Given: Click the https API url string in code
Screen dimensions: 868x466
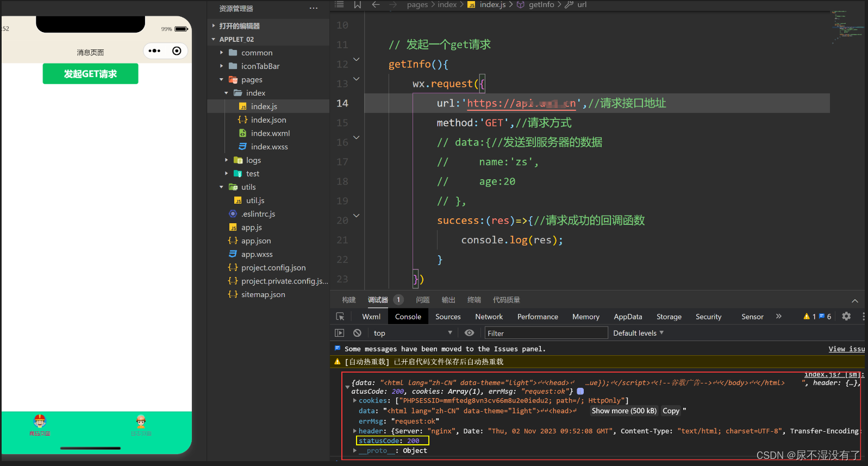Looking at the screenshot, I should [521, 103].
